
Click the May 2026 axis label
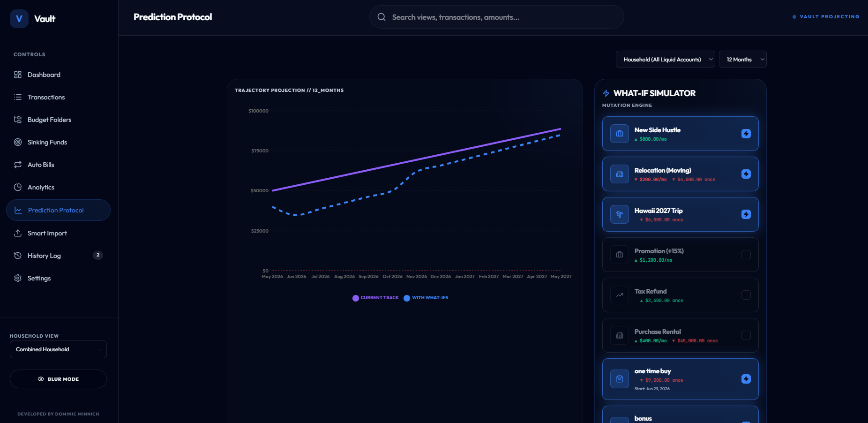point(272,277)
